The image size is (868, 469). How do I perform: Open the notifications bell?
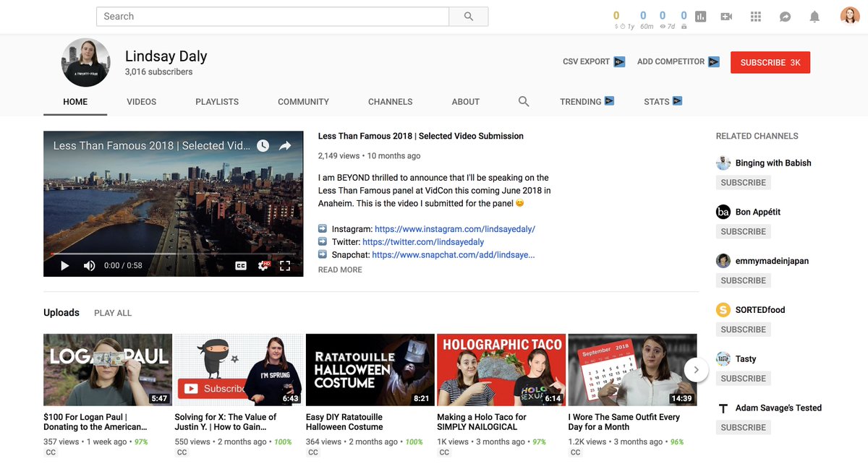[814, 17]
